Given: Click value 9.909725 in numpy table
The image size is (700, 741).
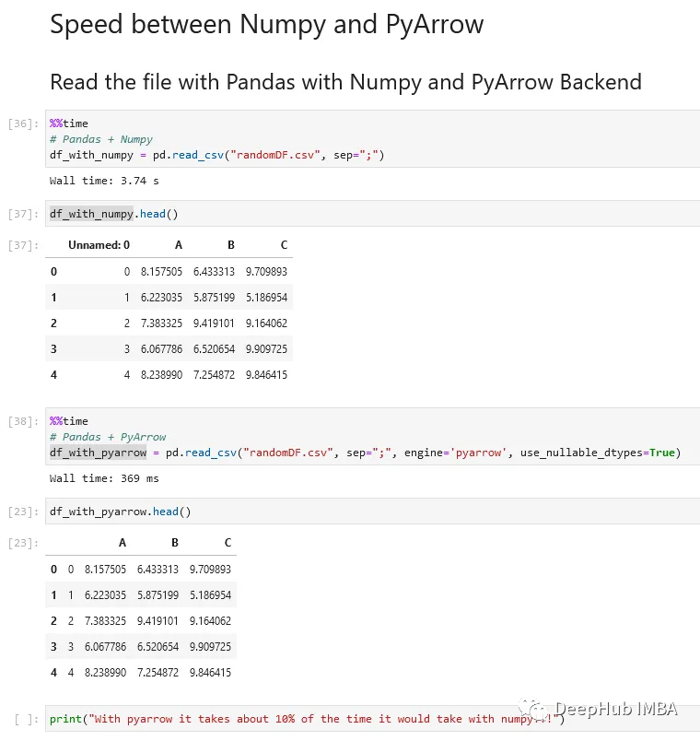Looking at the screenshot, I should coord(266,348).
